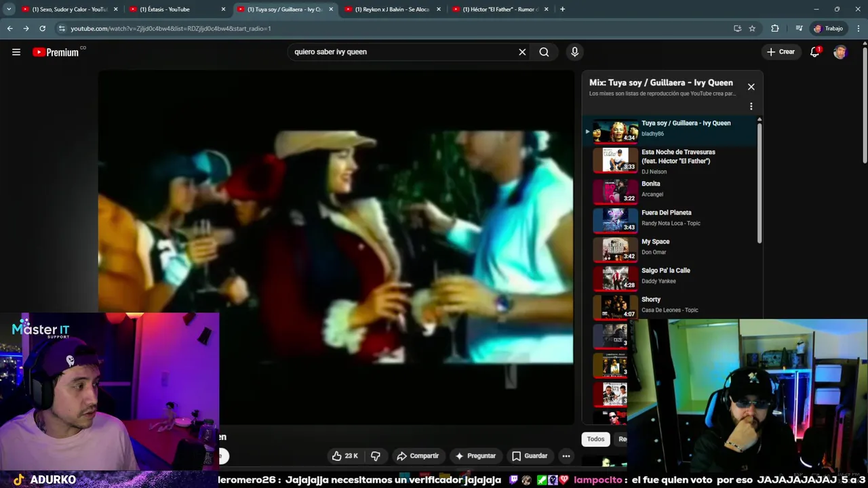
Task: Install app icon in address bar
Action: coord(737,28)
